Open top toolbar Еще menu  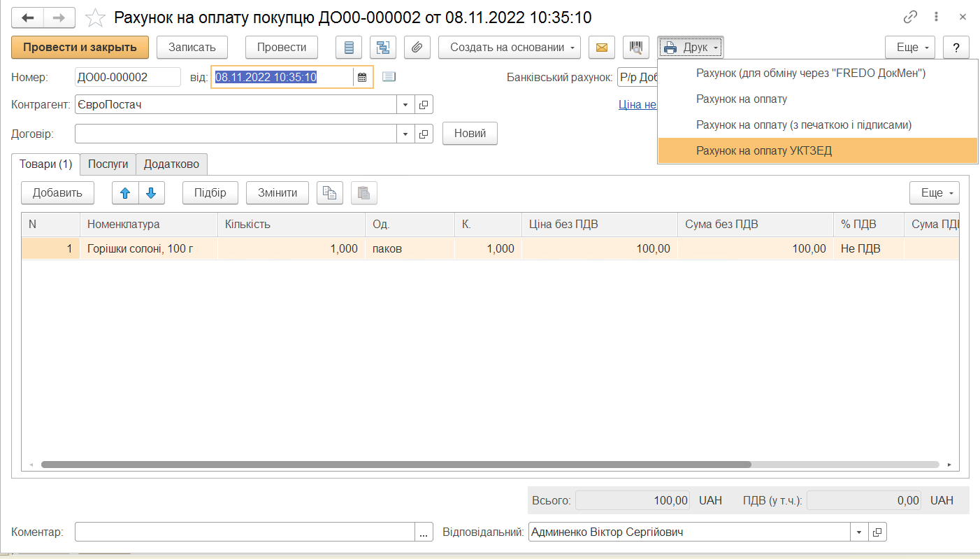pyautogui.click(x=910, y=48)
